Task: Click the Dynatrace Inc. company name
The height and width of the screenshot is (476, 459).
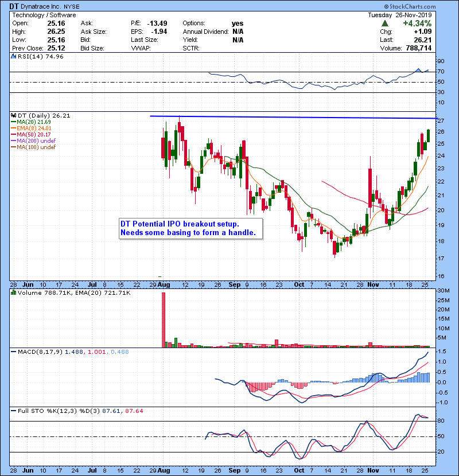Action: pos(41,6)
